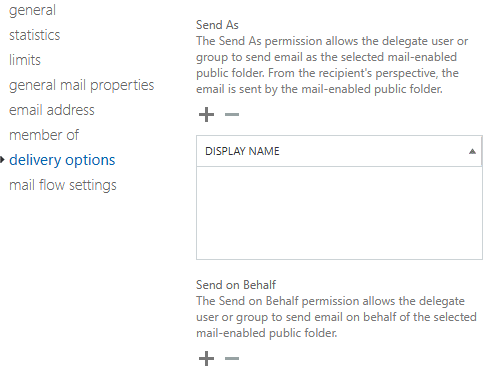Open the general tab
Screen dimensions: 487x366
tap(32, 10)
